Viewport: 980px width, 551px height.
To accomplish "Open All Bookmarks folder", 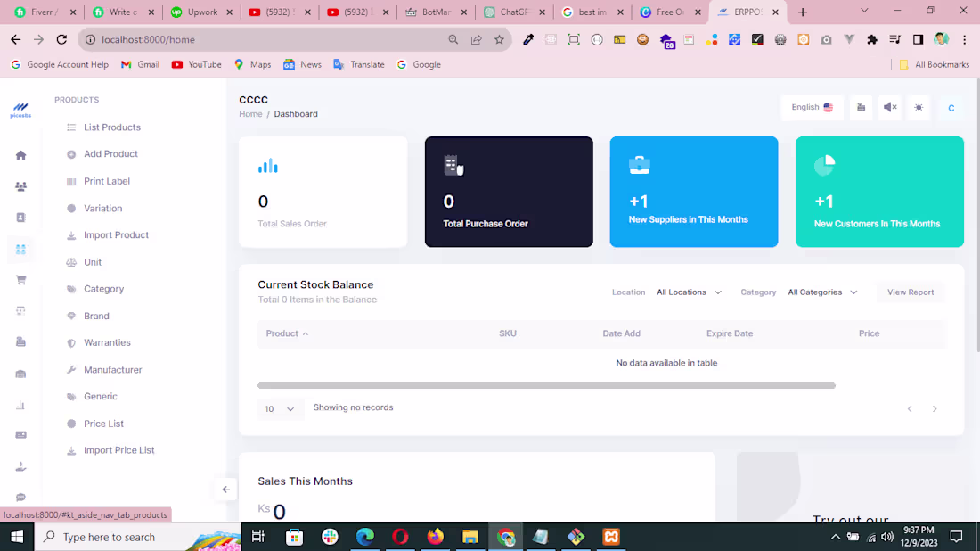I will coord(934,64).
